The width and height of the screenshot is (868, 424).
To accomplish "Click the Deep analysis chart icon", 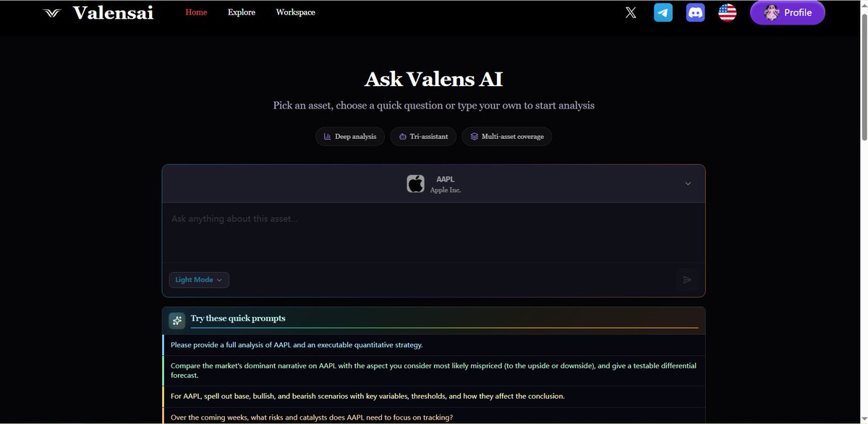I will click(328, 137).
